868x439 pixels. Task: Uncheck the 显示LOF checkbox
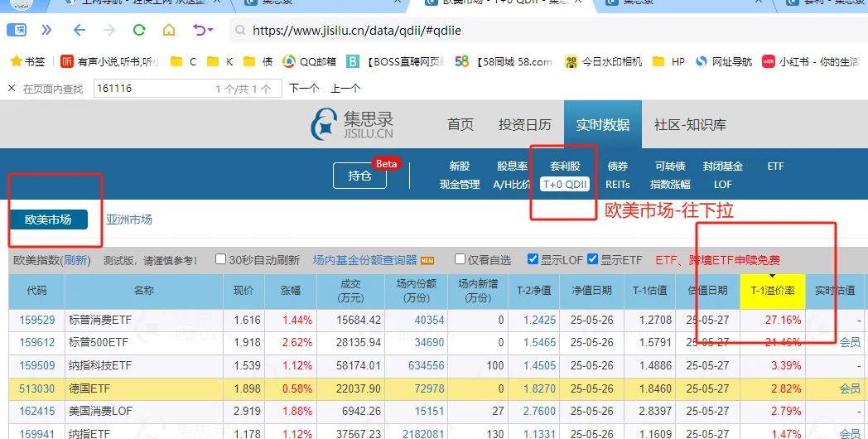(533, 259)
